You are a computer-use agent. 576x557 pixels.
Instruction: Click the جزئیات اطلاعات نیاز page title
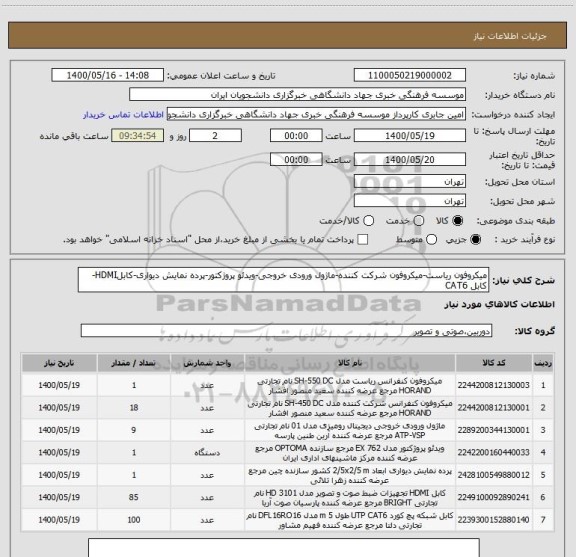pyautogui.click(x=510, y=36)
